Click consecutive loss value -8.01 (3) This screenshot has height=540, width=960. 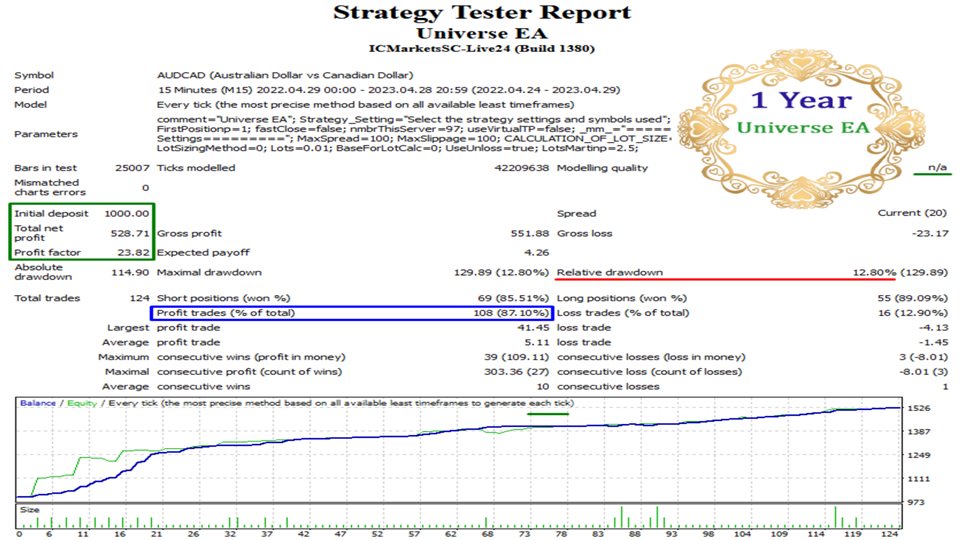[924, 372]
